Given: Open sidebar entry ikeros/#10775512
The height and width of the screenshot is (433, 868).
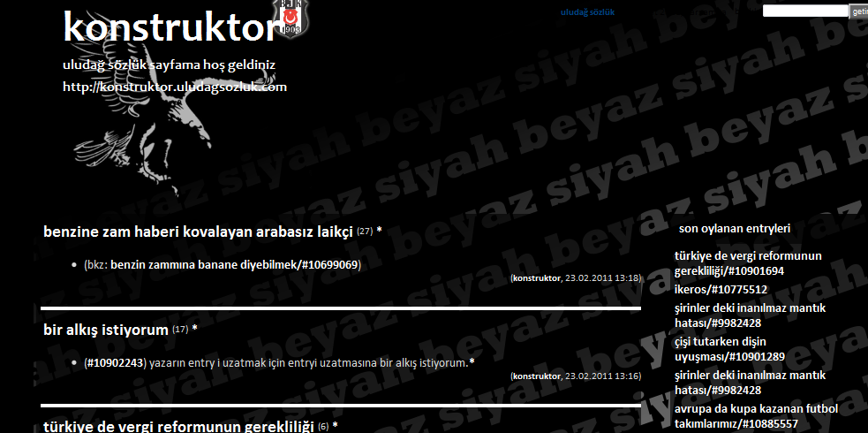Looking at the screenshot, I should pos(721,289).
